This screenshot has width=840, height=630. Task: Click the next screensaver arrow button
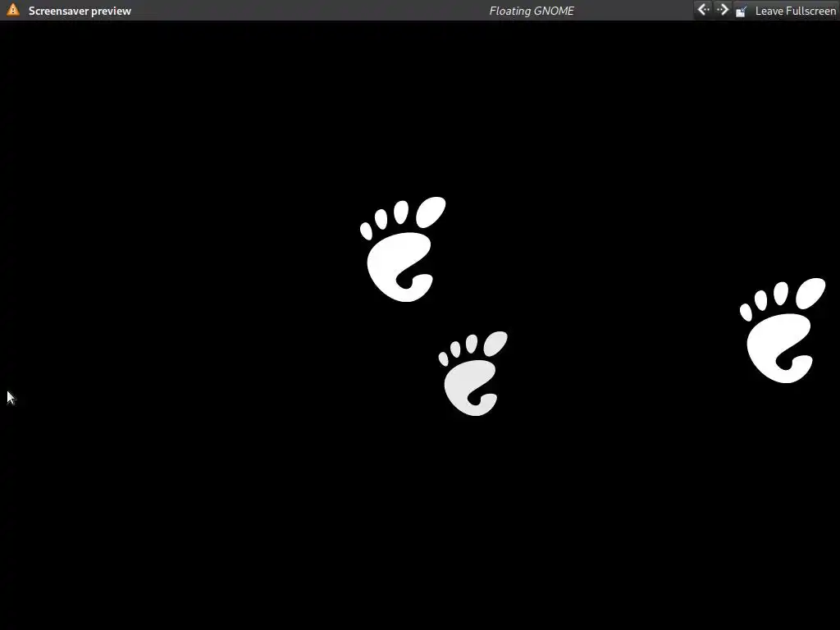tap(723, 10)
